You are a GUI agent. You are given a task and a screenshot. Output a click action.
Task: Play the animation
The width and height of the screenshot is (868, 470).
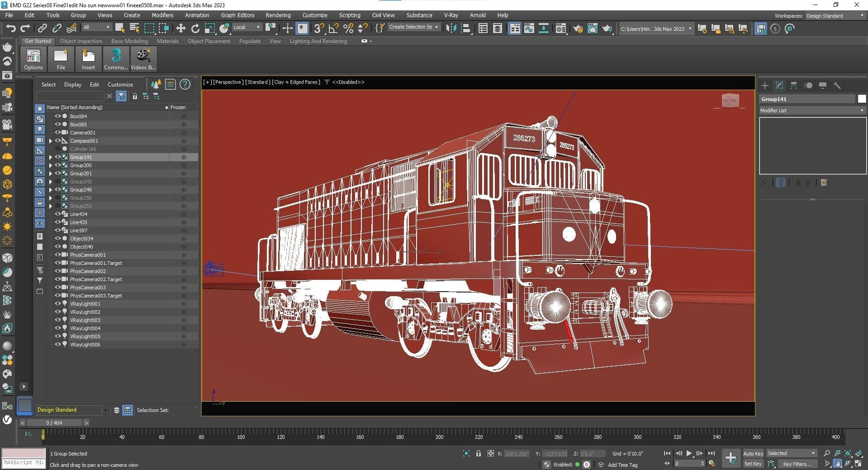coord(689,453)
